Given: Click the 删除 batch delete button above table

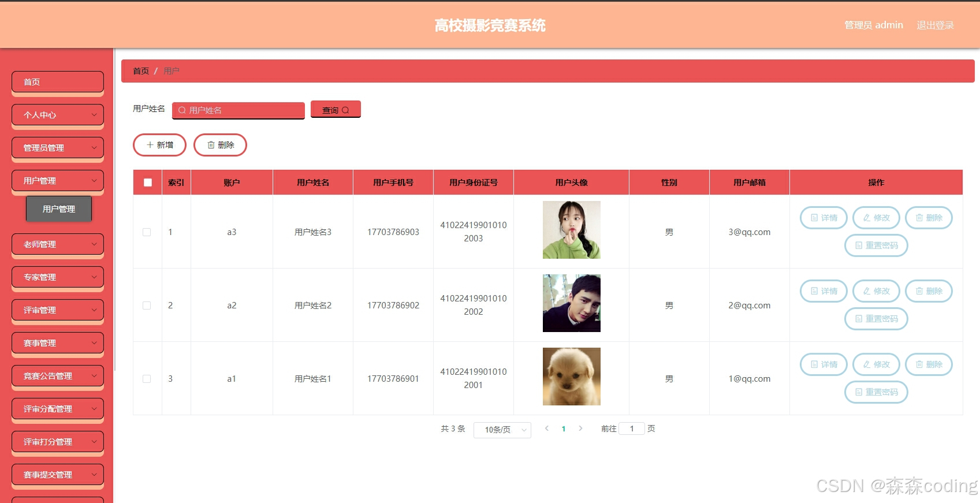Looking at the screenshot, I should click(x=220, y=145).
